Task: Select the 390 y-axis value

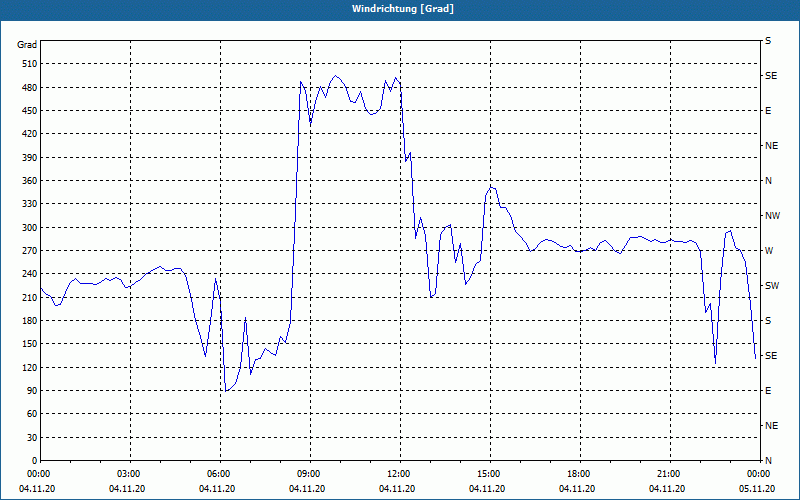Action: 30,158
